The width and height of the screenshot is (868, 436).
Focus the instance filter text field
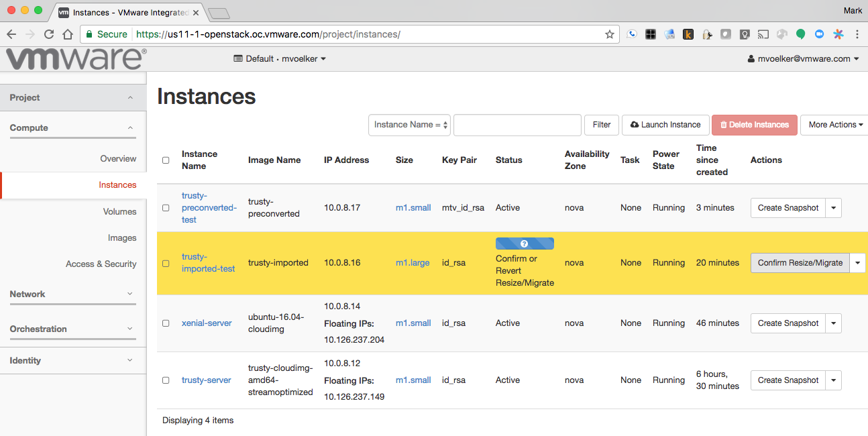coord(517,125)
